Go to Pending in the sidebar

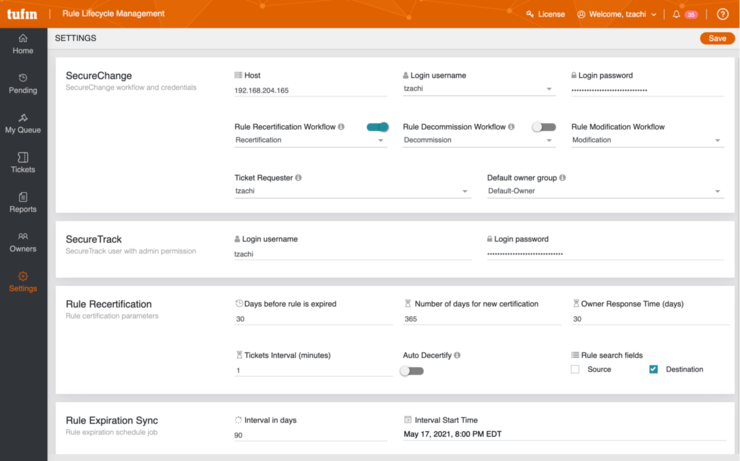click(x=23, y=84)
